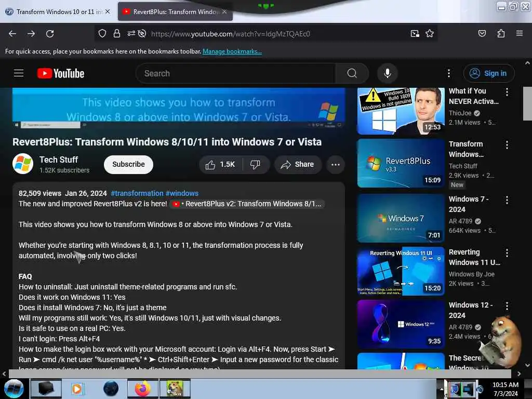Open options menu for 'Windows 7 - 2024' video

coord(507,200)
